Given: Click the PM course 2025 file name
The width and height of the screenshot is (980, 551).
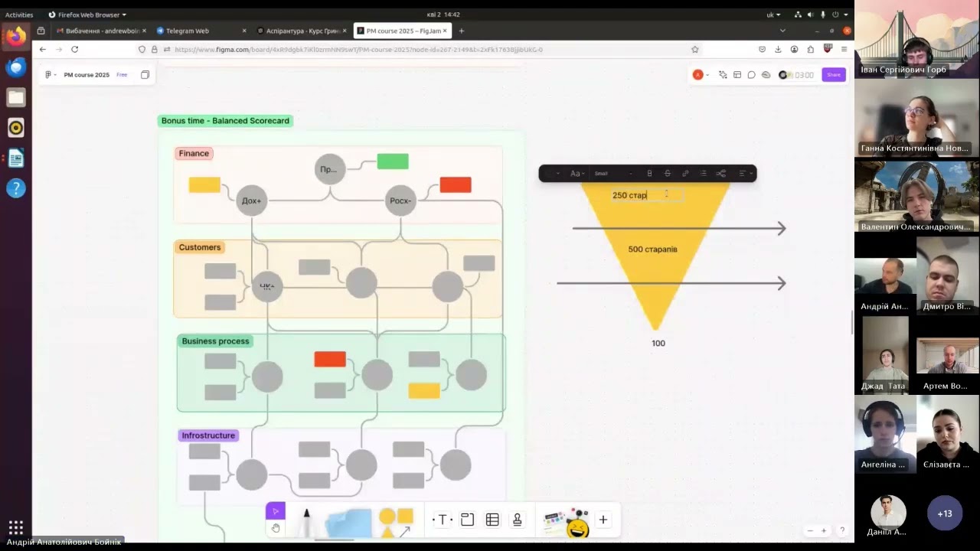Looking at the screenshot, I should click(x=87, y=75).
